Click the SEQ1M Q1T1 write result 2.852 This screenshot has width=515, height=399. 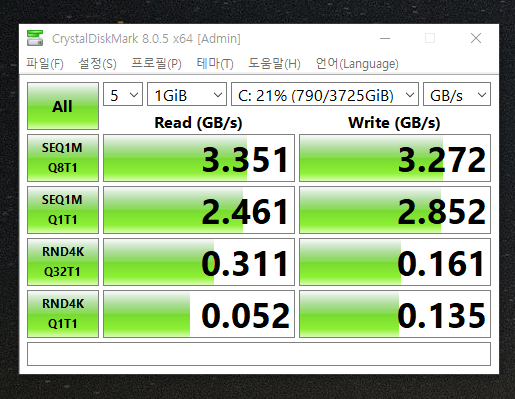395,210
